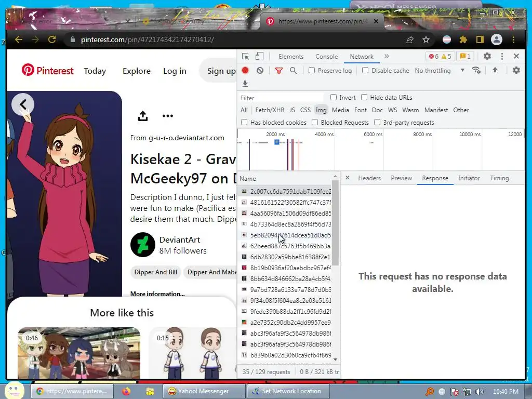The width and height of the screenshot is (532, 399).
Task: Click the Firefox taskbar icon
Action: [x=126, y=391]
